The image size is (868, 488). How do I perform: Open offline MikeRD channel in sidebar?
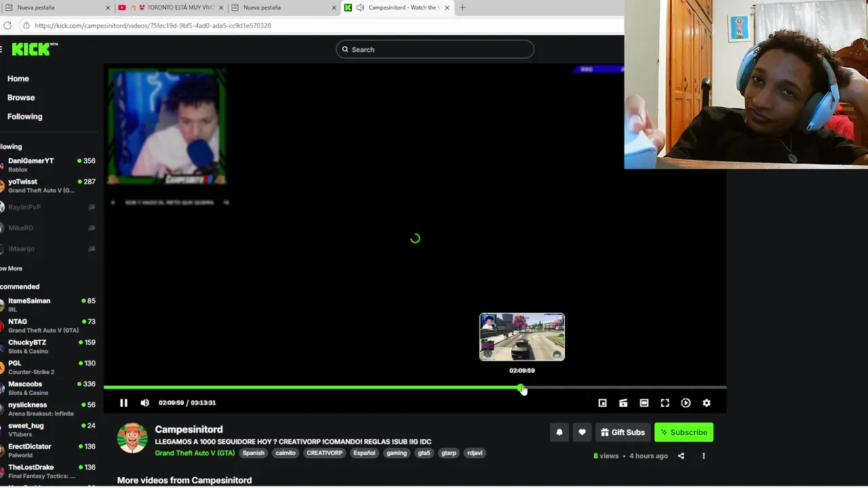(49, 228)
